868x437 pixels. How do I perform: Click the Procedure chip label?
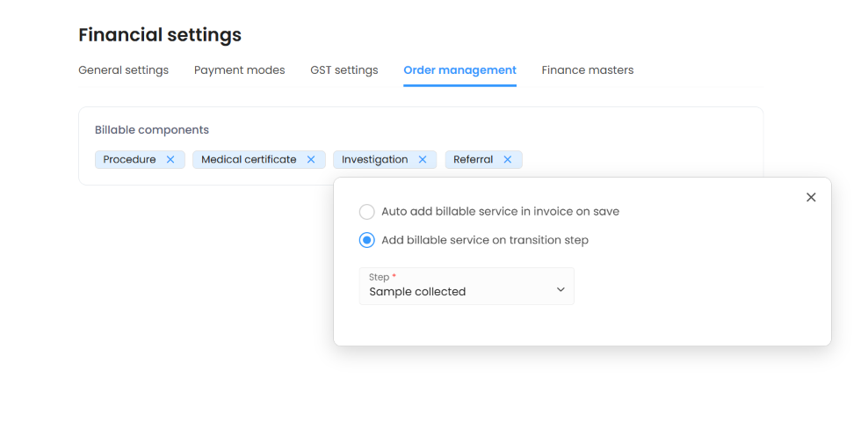[x=129, y=160]
